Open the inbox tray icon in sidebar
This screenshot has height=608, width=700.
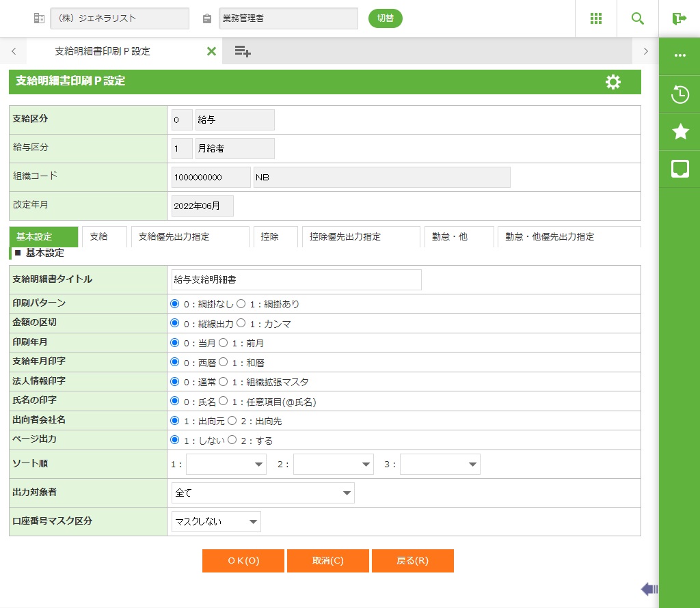679,169
